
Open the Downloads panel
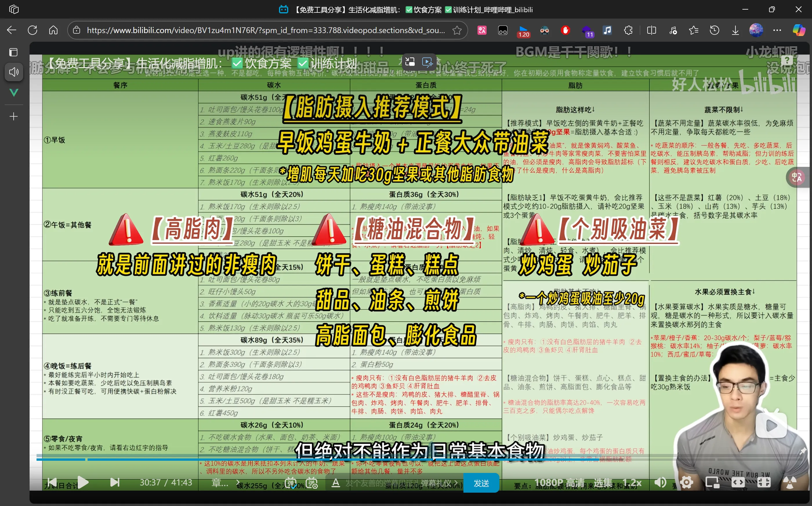(735, 30)
